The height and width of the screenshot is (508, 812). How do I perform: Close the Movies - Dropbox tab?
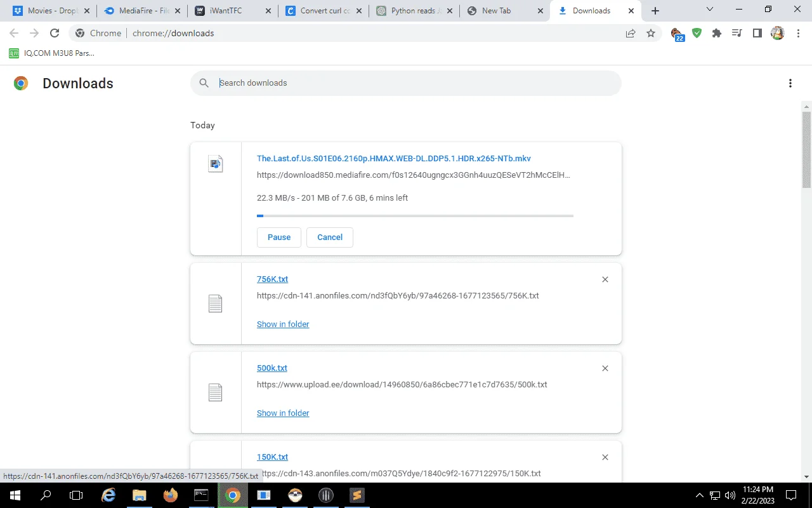pyautogui.click(x=87, y=11)
